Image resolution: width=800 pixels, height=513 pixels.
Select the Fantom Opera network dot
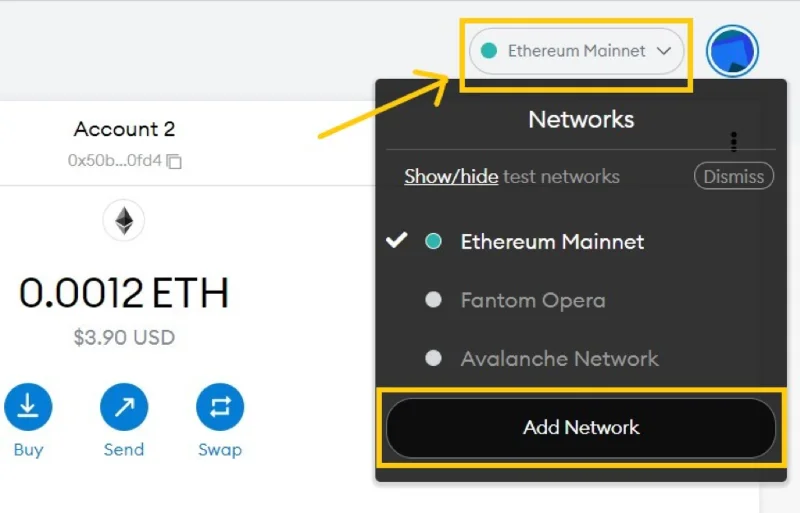[433, 300]
